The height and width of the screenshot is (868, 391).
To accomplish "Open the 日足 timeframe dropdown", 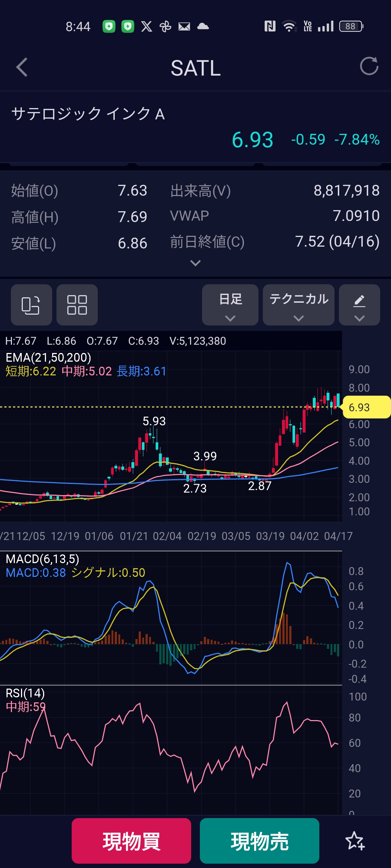I will pyautogui.click(x=230, y=305).
